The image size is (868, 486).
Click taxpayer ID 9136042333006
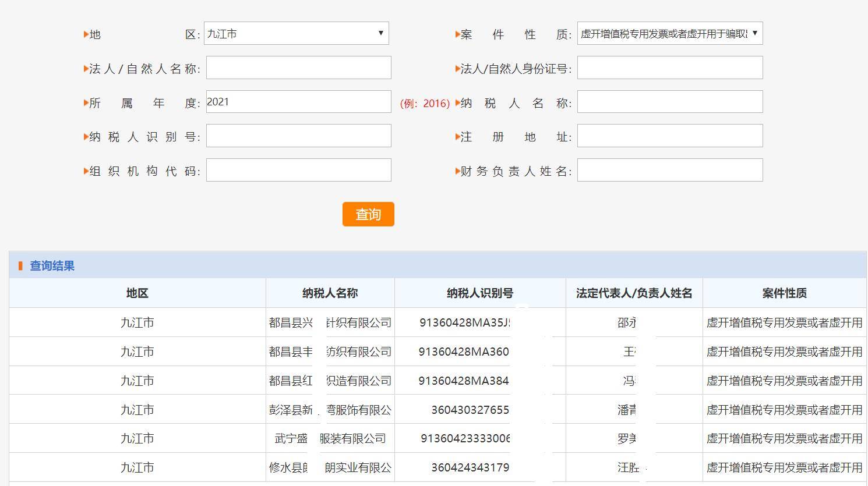coord(466,438)
